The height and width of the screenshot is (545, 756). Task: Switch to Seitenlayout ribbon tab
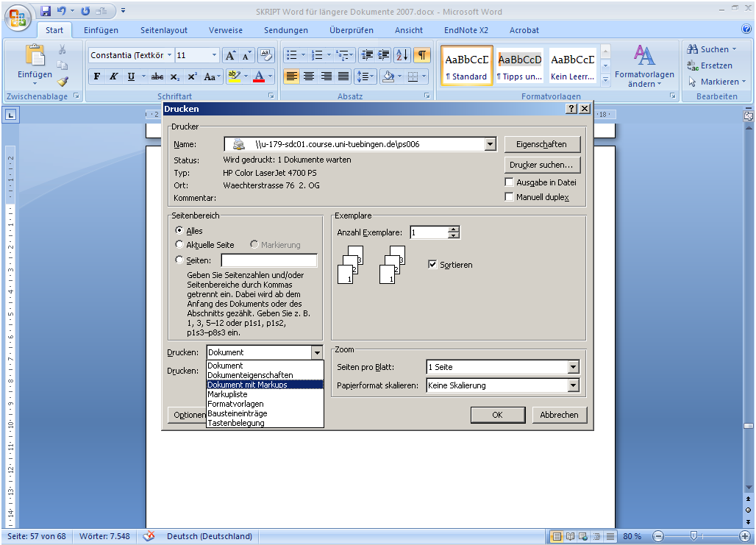tap(164, 30)
